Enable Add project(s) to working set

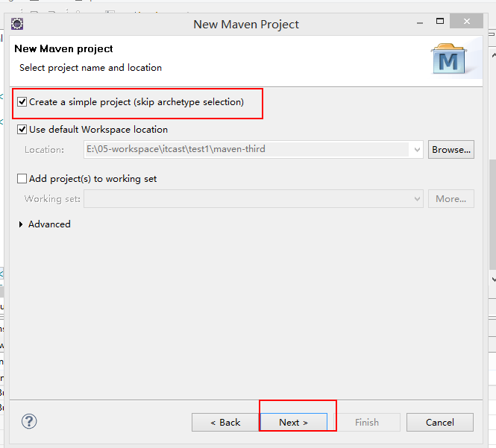click(22, 179)
